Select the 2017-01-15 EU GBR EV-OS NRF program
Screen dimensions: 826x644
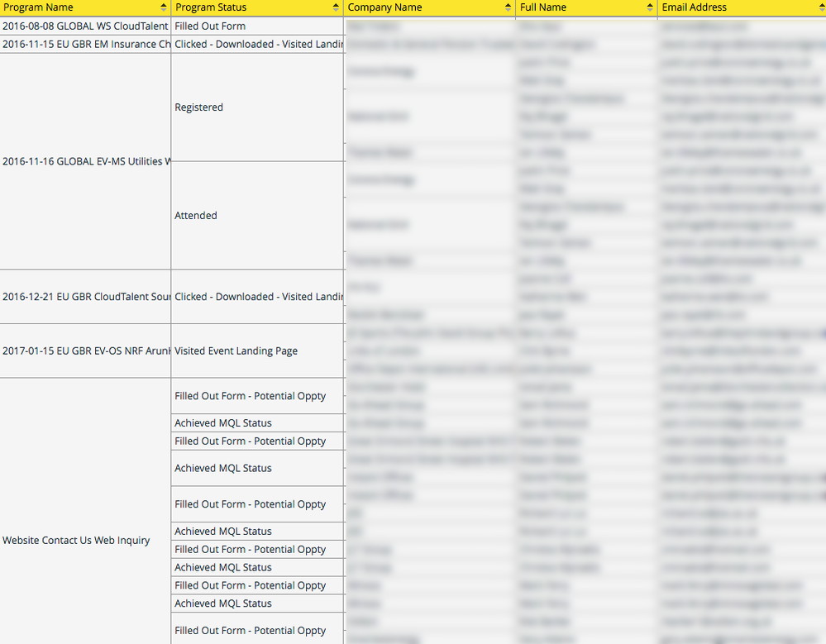click(85, 351)
